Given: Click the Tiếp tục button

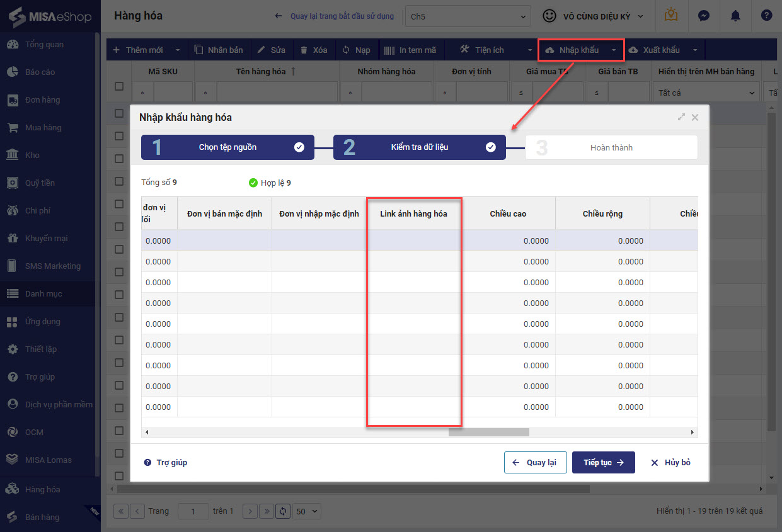Looking at the screenshot, I should pyautogui.click(x=603, y=462).
